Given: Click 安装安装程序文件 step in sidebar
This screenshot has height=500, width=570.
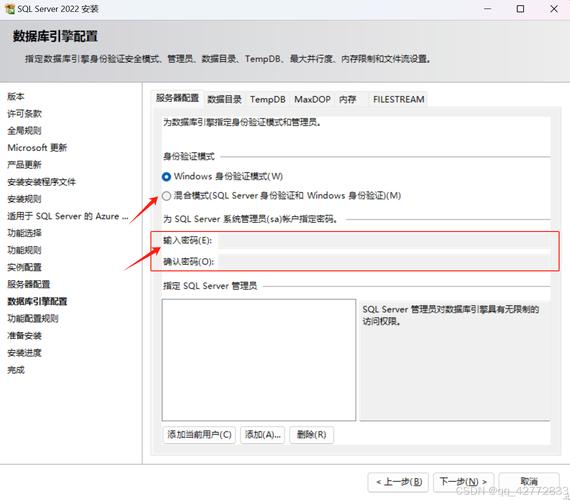Looking at the screenshot, I should pos(41,182).
